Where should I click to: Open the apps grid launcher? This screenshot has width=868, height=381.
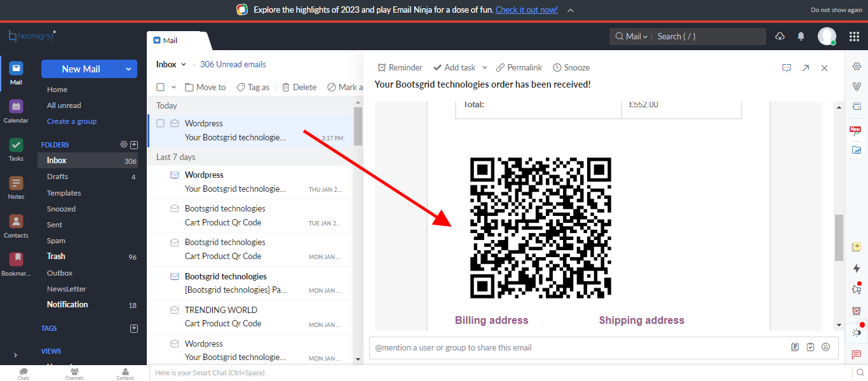click(854, 36)
